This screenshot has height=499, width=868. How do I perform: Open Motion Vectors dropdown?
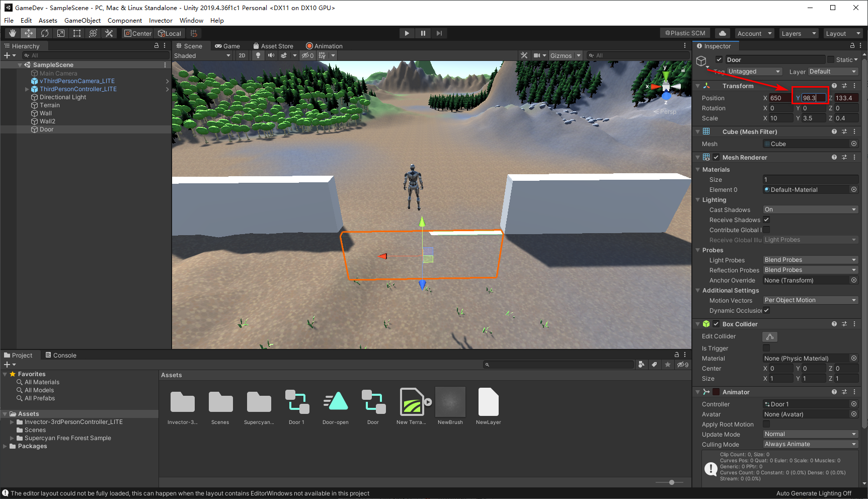[x=810, y=301]
